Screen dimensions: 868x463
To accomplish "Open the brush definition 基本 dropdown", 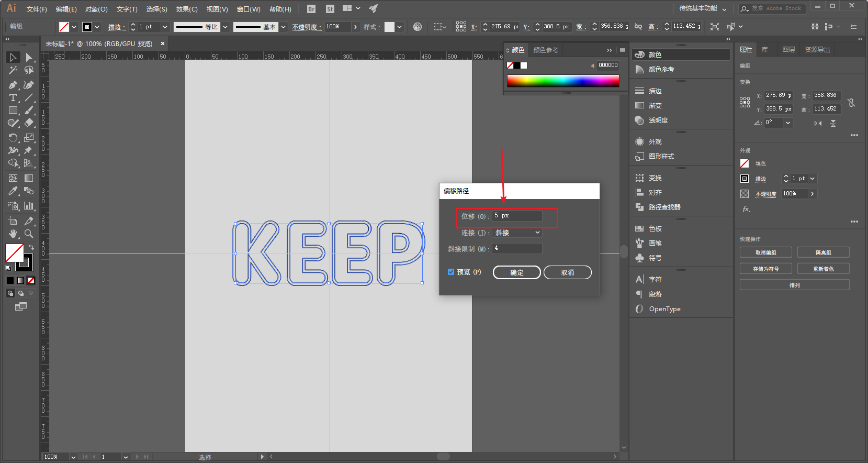I will (283, 27).
